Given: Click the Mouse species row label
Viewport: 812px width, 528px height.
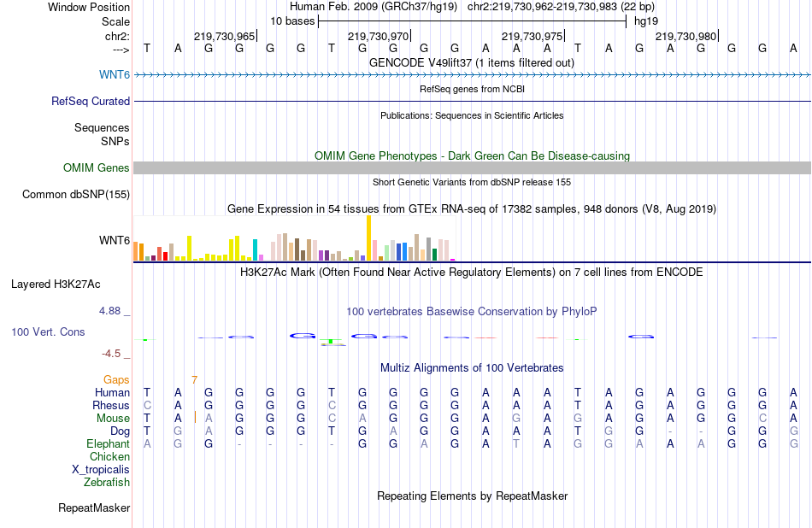Looking at the screenshot, I should coord(113,418).
